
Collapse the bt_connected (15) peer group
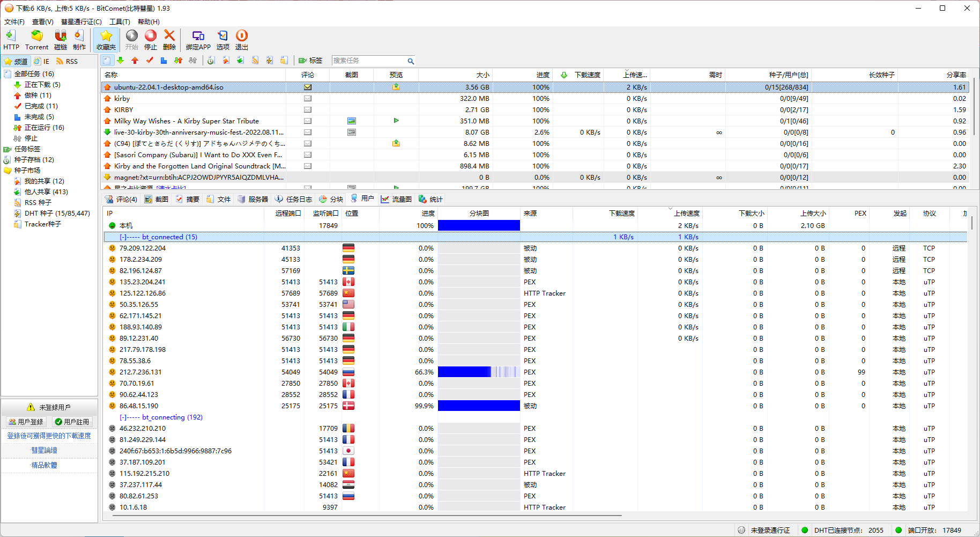123,237
